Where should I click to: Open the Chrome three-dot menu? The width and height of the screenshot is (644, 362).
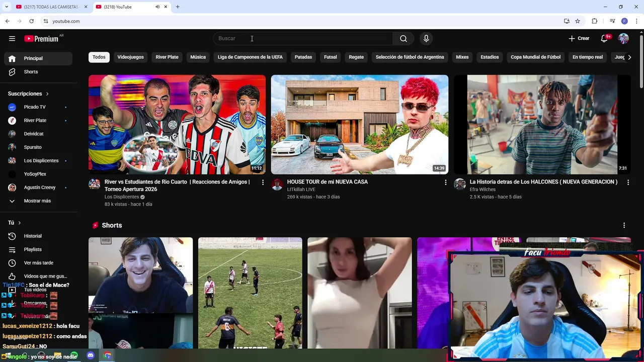point(636,21)
